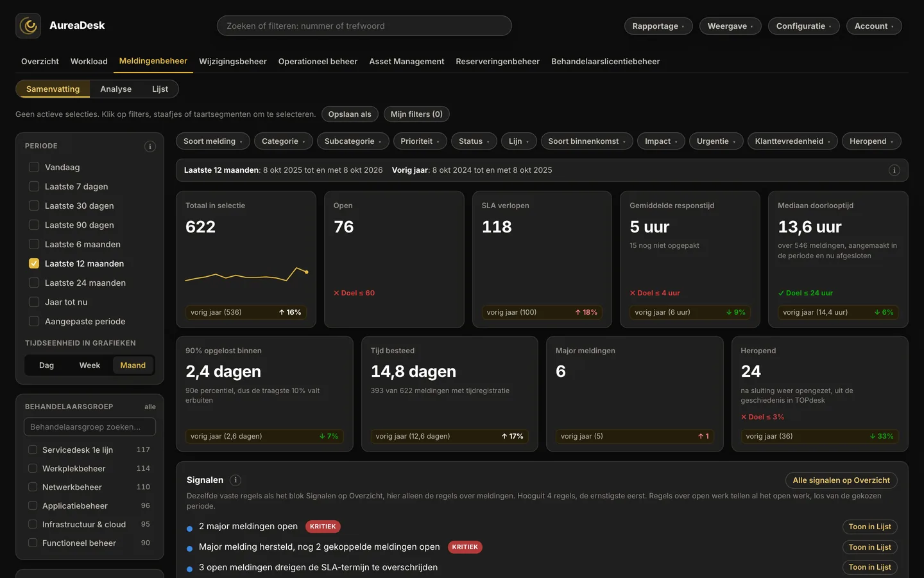Screen dimensions: 924x578
Task: Click the Totaal in selectie trend sparkline
Action: pyautogui.click(x=246, y=274)
